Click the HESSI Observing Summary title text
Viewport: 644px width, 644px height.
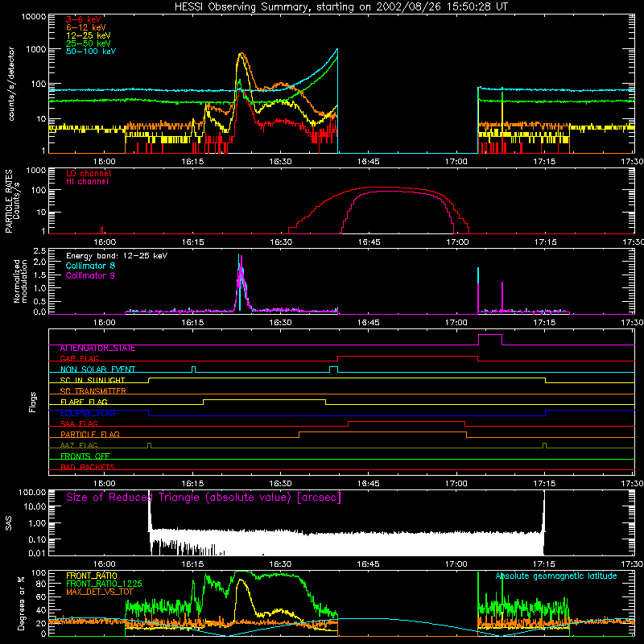341,6
